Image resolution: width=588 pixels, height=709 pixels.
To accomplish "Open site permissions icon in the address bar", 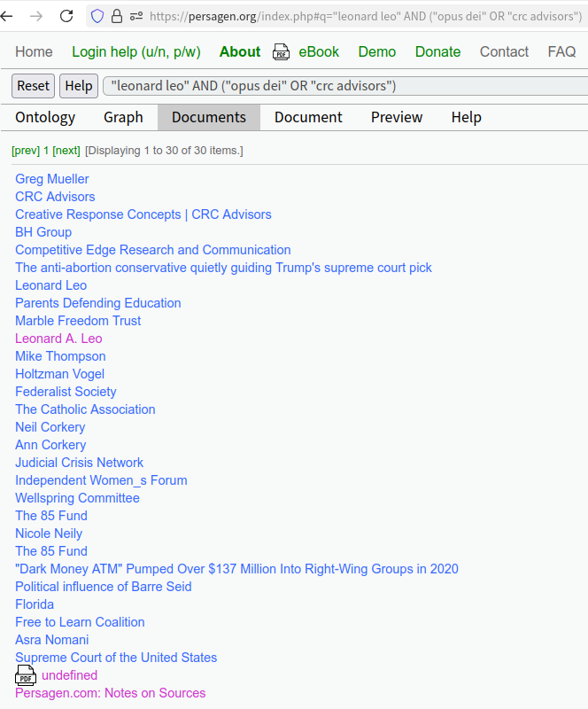I will tap(136, 16).
